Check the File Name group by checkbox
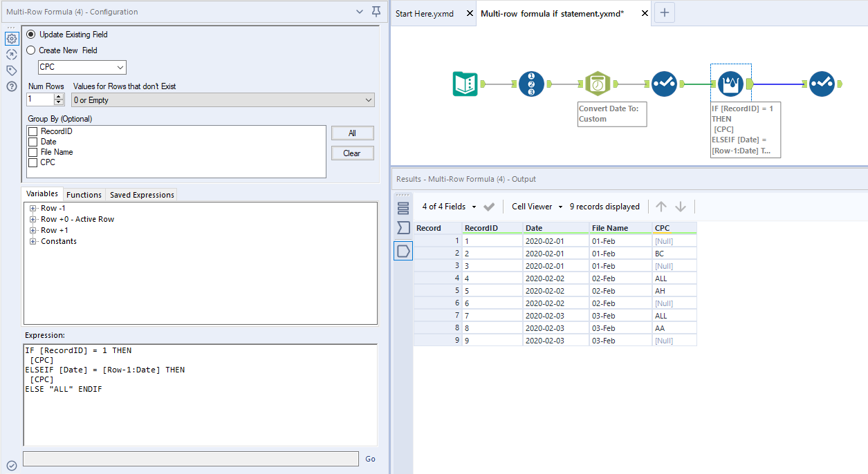 [33, 152]
